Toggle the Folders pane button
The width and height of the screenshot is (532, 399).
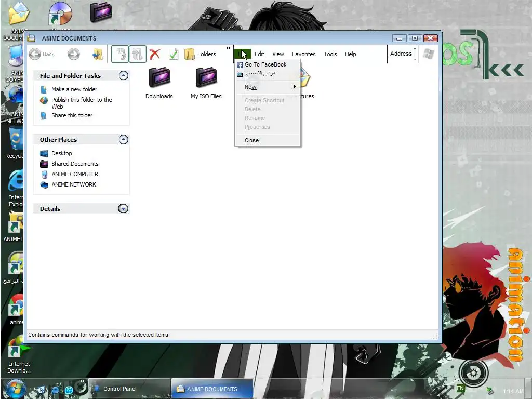click(200, 54)
